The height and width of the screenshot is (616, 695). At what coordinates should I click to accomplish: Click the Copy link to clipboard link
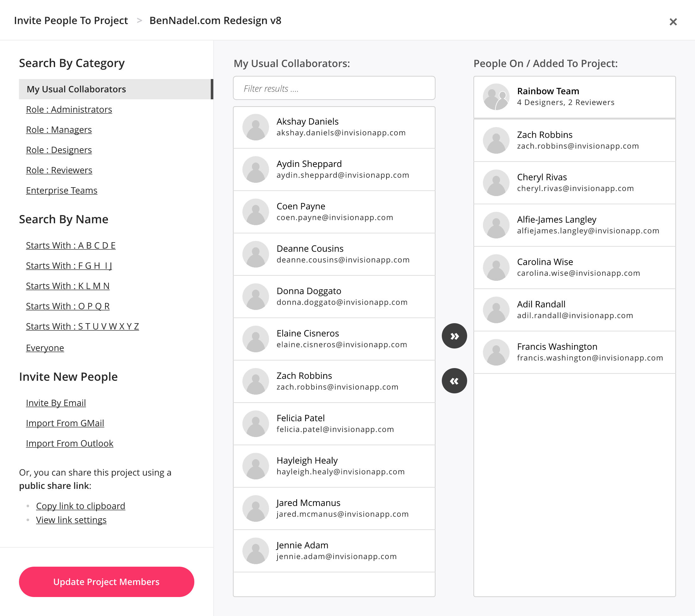pyautogui.click(x=81, y=506)
